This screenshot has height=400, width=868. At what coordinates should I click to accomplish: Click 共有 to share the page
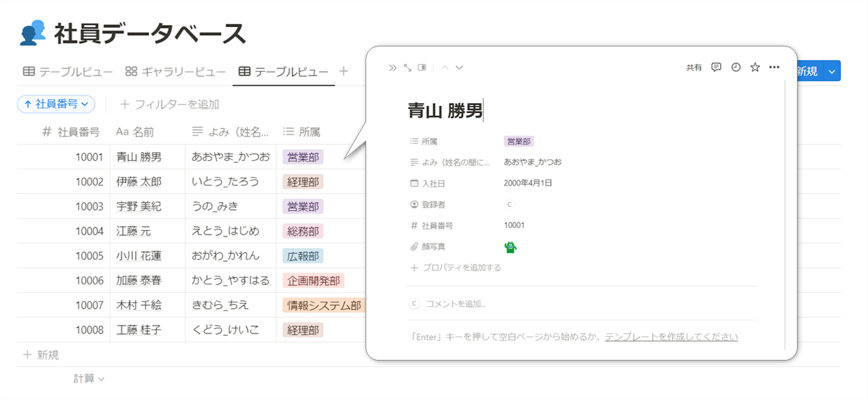[x=694, y=68]
